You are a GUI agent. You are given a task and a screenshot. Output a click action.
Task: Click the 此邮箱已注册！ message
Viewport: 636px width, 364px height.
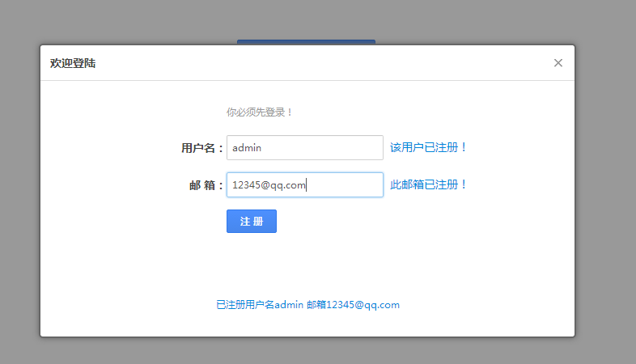[x=428, y=185]
